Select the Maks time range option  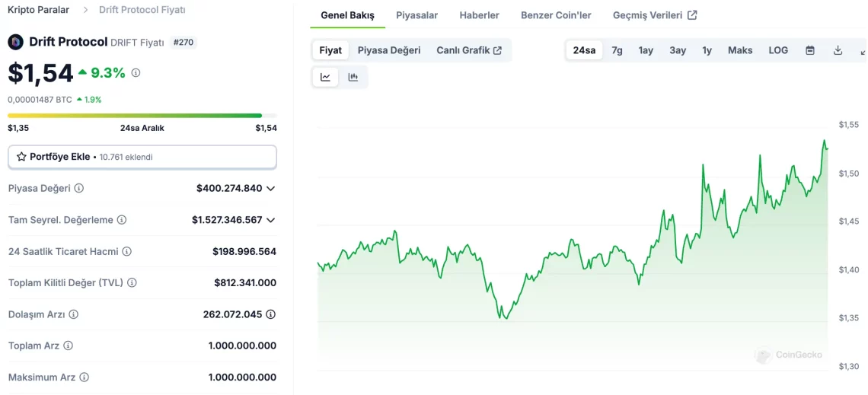click(739, 50)
